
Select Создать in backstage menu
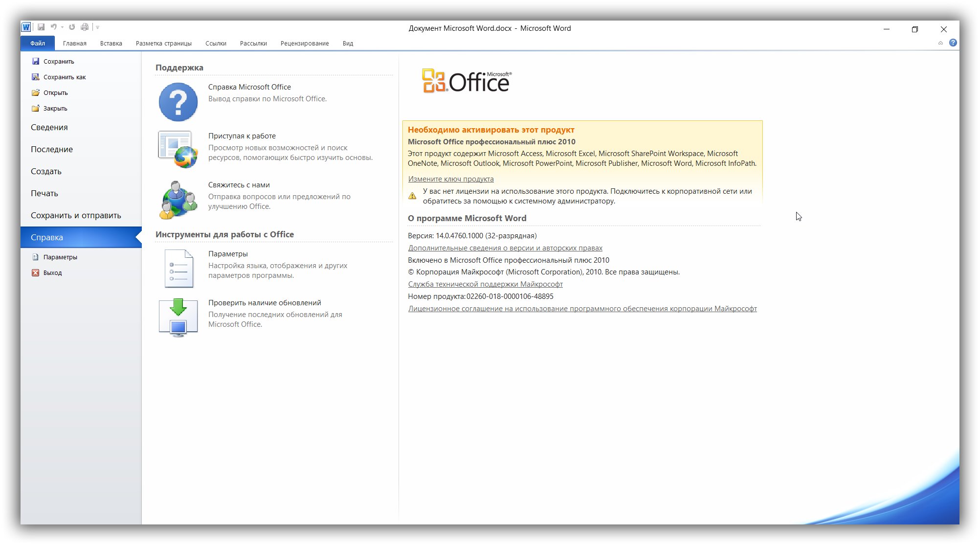(81, 171)
